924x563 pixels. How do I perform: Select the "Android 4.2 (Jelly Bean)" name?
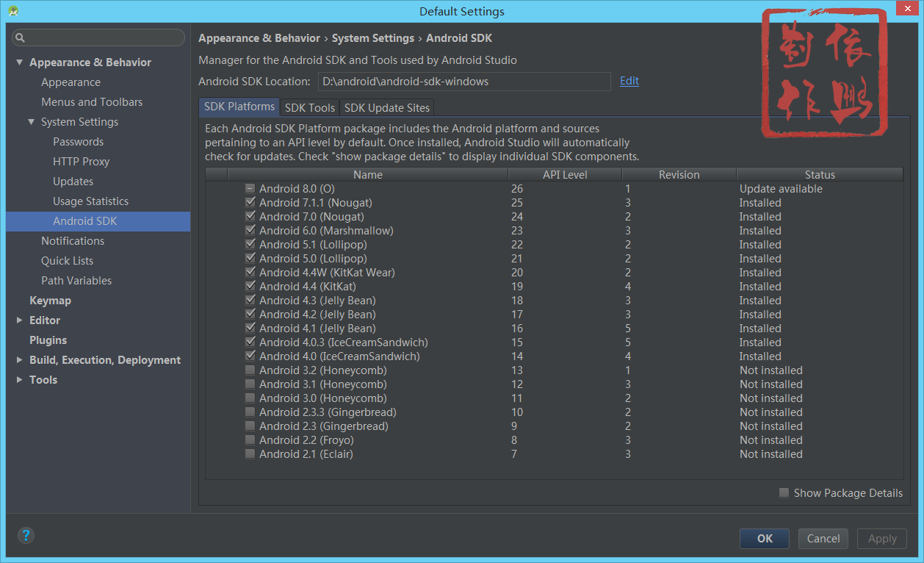coord(317,315)
